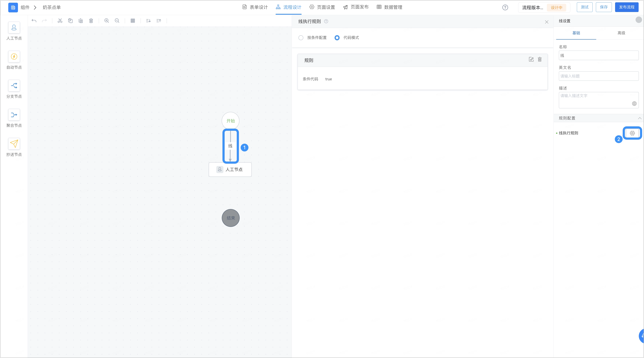Screen dimensions: 644x358
Task: Click the 发布流程 button
Action: click(627, 7)
